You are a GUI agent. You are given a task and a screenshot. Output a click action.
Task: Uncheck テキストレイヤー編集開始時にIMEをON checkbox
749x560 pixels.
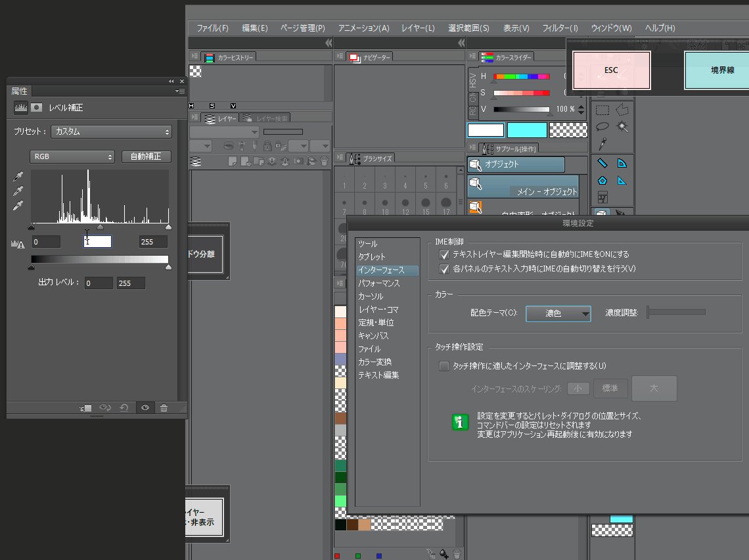click(x=443, y=254)
